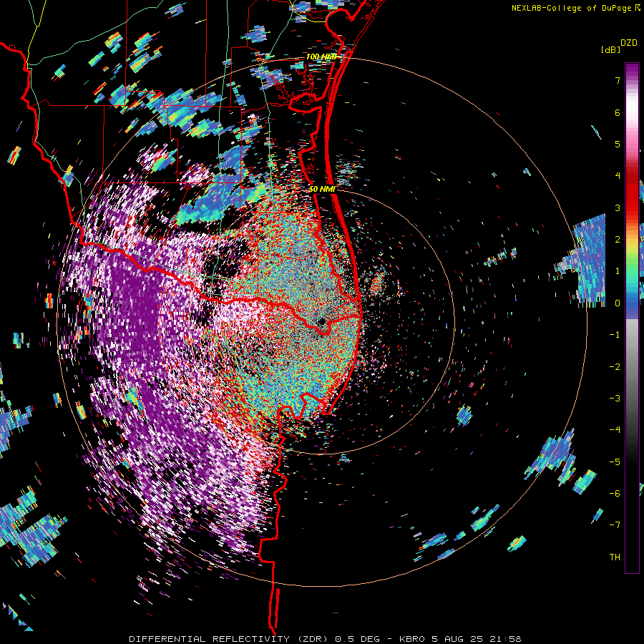Click the [dB] units label
Screen dimensions: 644x644
click(611, 49)
